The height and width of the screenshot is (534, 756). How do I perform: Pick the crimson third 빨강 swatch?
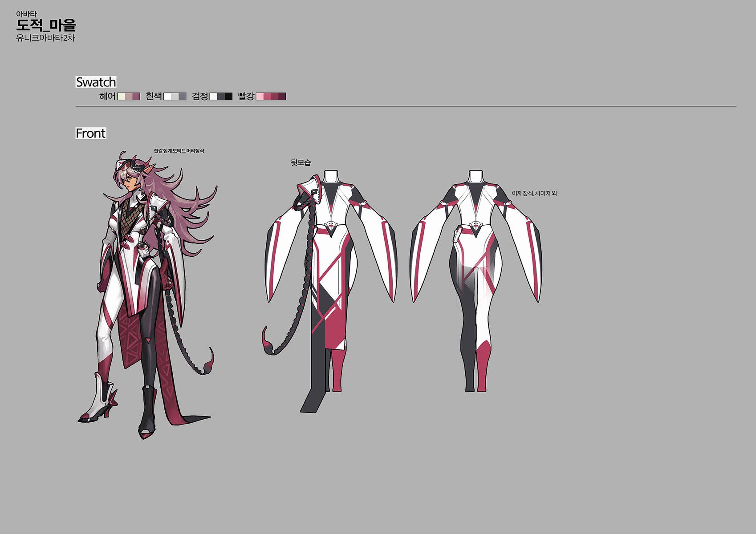pyautogui.click(x=274, y=96)
